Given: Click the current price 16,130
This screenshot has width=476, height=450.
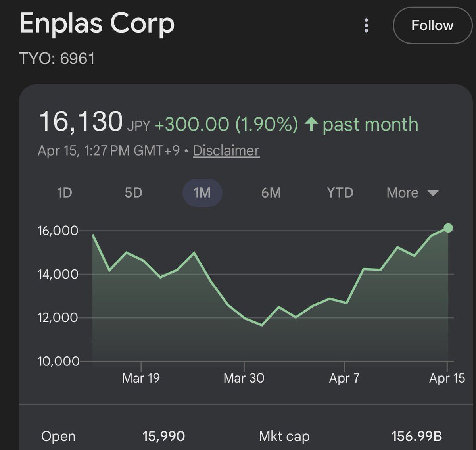Looking at the screenshot, I should [x=81, y=121].
